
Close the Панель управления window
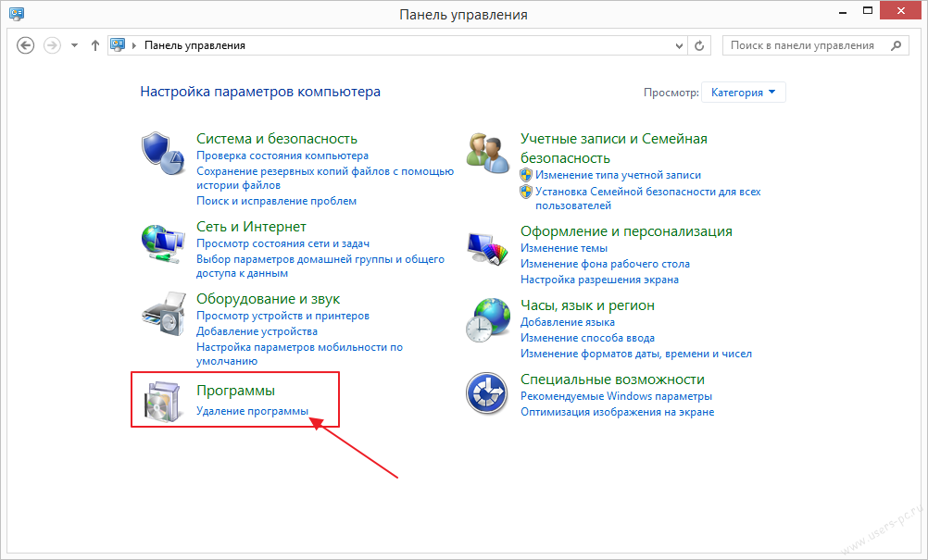(901, 10)
